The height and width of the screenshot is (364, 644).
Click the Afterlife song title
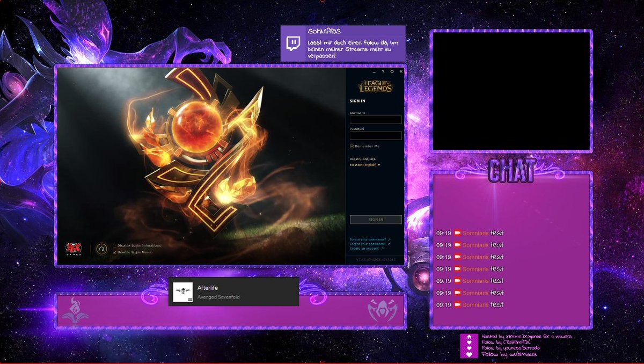pyautogui.click(x=208, y=288)
